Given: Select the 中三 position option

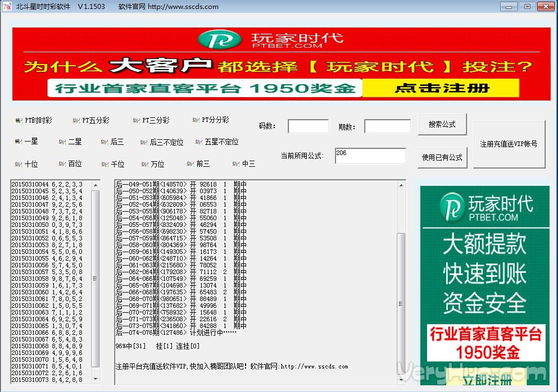Looking at the screenshot, I should (244, 163).
